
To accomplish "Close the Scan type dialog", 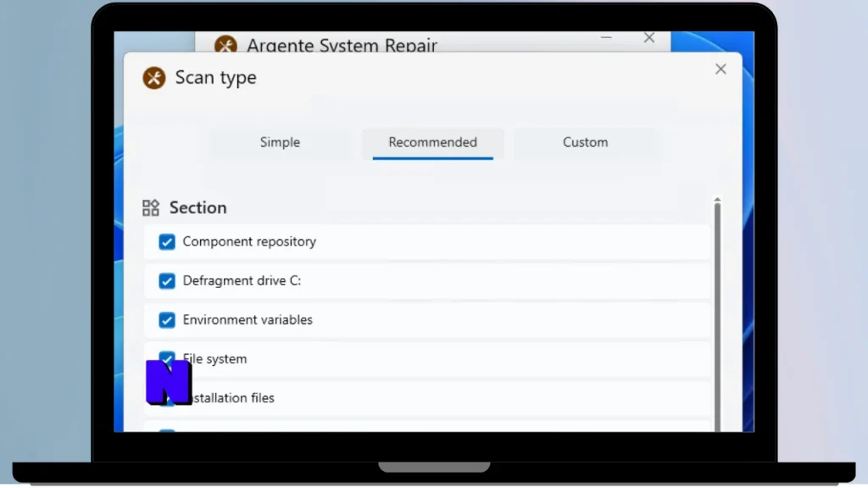I will pos(721,69).
